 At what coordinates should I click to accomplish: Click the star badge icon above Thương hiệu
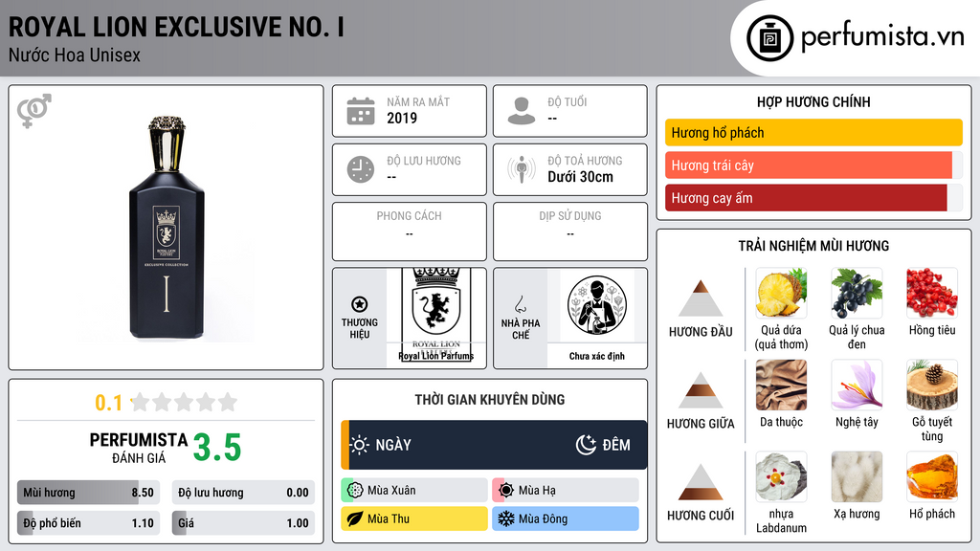tap(360, 304)
